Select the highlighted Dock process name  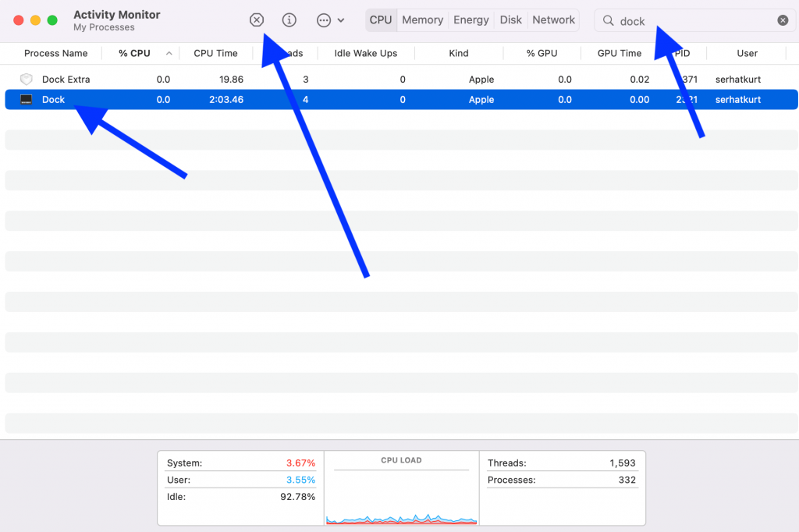tap(53, 99)
